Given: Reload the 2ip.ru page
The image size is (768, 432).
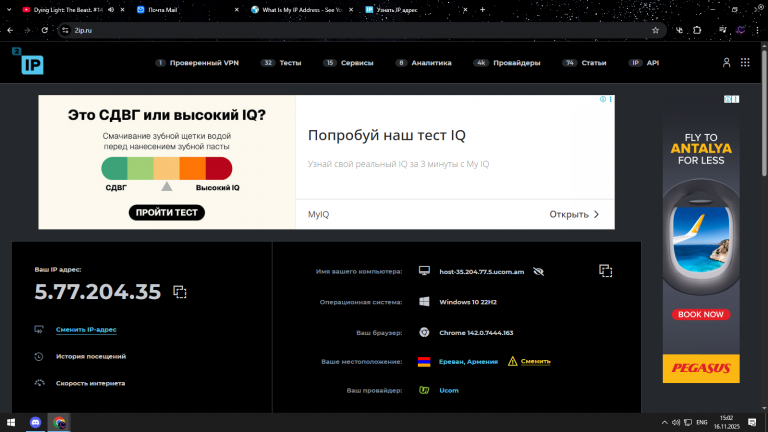Looking at the screenshot, I should (45, 30).
